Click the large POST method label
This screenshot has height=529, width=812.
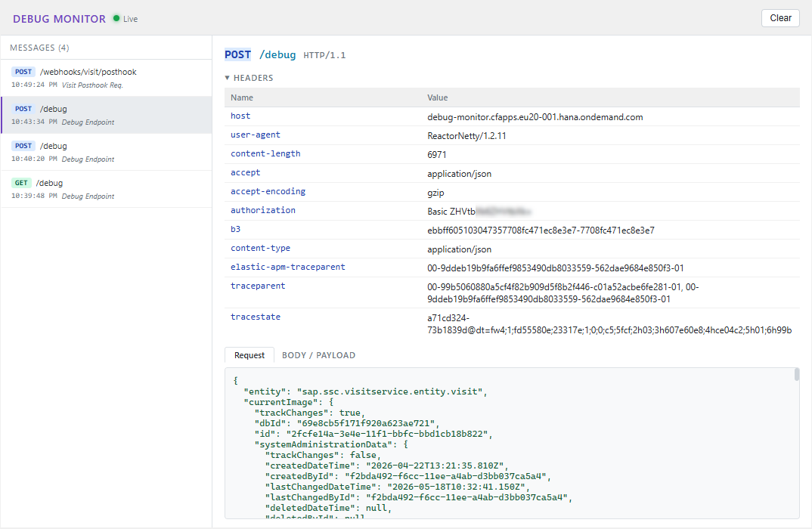pyautogui.click(x=237, y=54)
